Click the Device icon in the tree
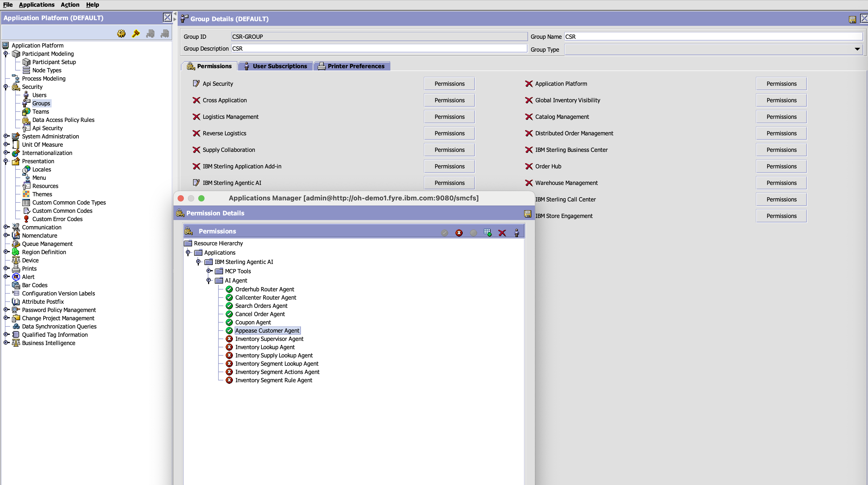The width and height of the screenshot is (868, 485). pyautogui.click(x=16, y=260)
